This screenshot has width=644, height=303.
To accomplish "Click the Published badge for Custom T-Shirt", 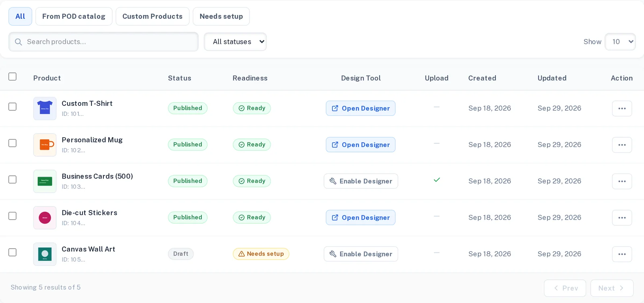I will 188,108.
